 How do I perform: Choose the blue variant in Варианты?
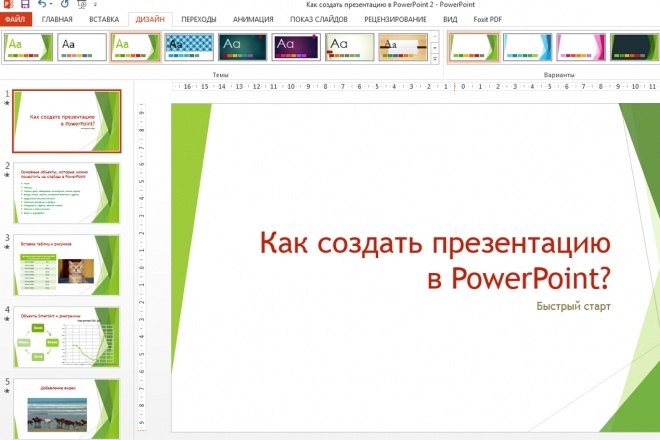coord(527,47)
